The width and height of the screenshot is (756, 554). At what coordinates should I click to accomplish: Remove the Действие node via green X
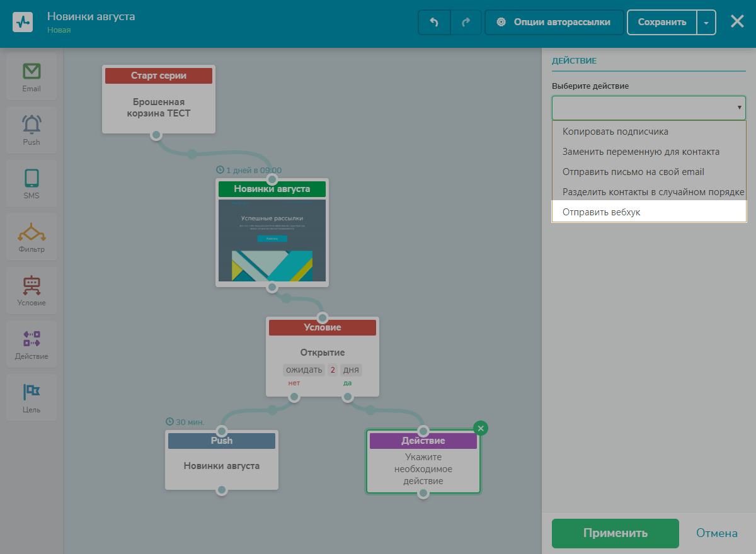point(481,428)
